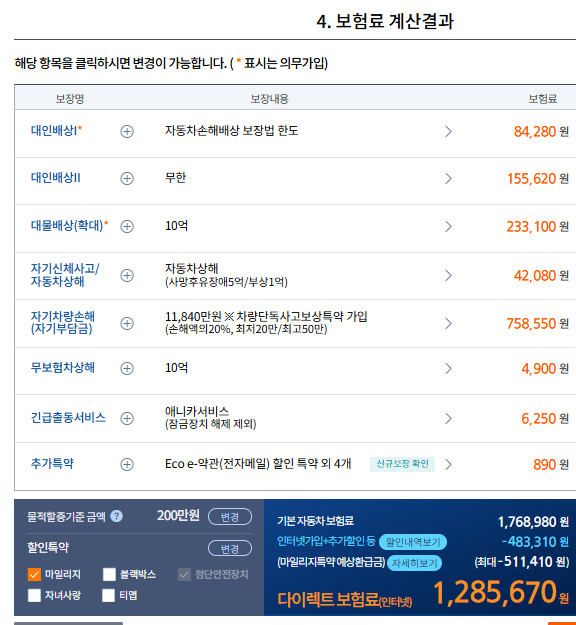Click the 84,280 원 premium amount
This screenshot has width=576, height=625.
click(x=541, y=132)
